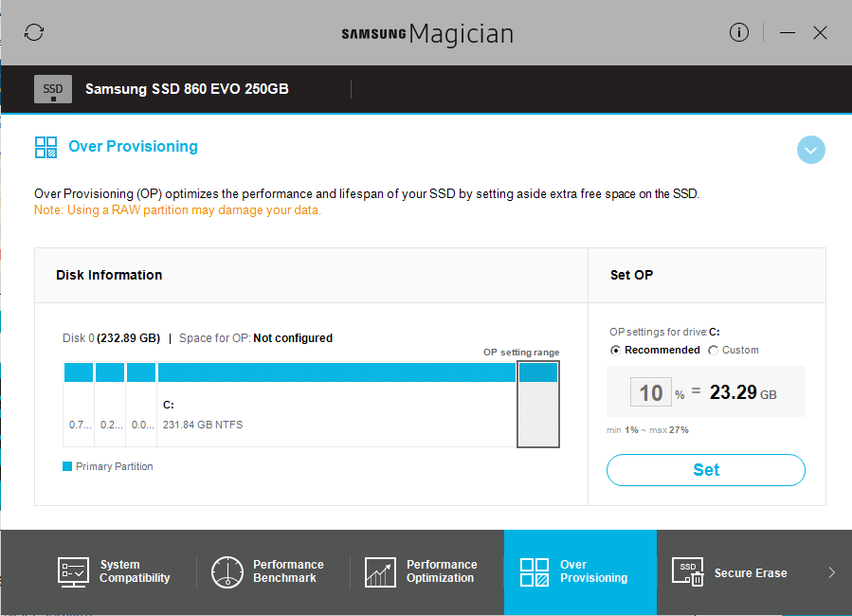852x616 pixels.
Task: Open Performance Optimization tab
Action: pyautogui.click(x=421, y=572)
